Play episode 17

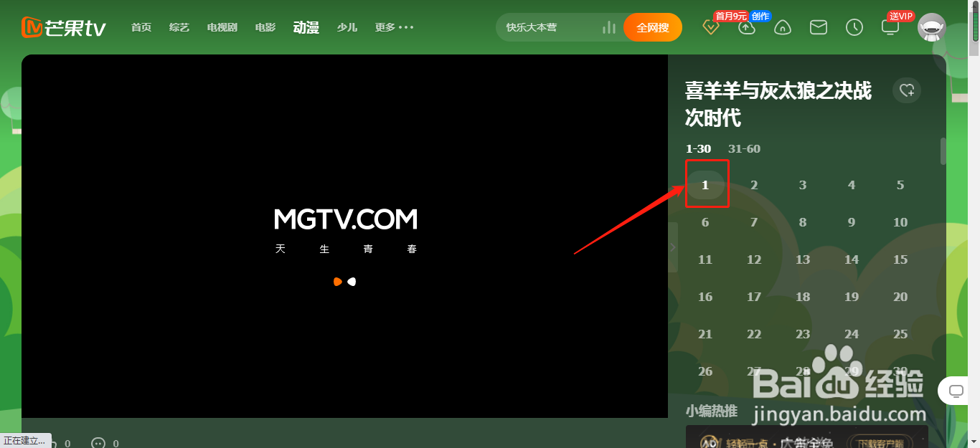click(x=754, y=297)
